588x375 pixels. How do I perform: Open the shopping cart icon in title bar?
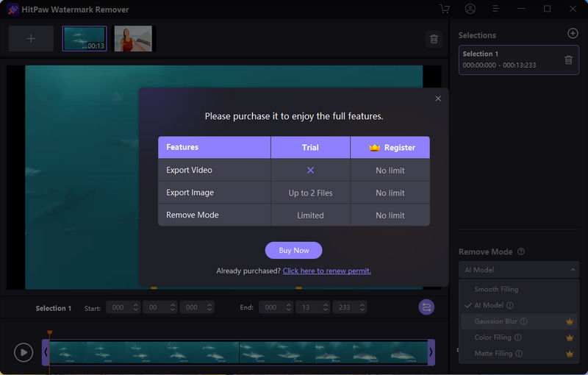(x=445, y=9)
